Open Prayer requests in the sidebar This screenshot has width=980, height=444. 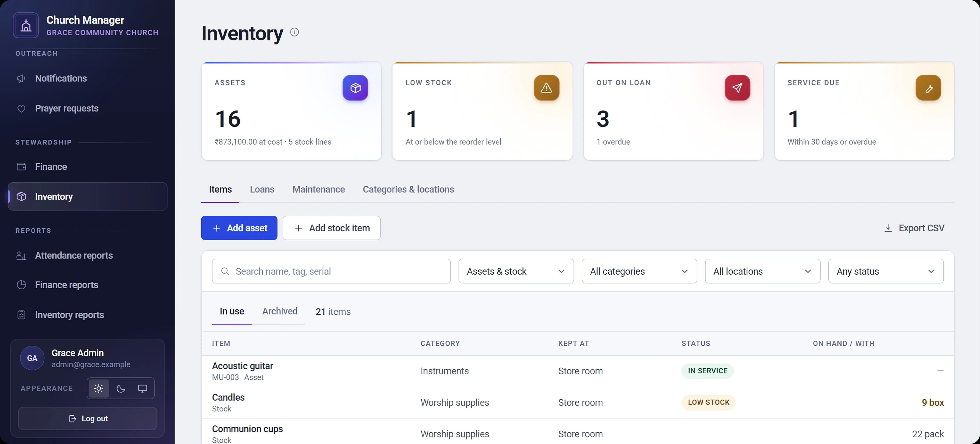87,108
